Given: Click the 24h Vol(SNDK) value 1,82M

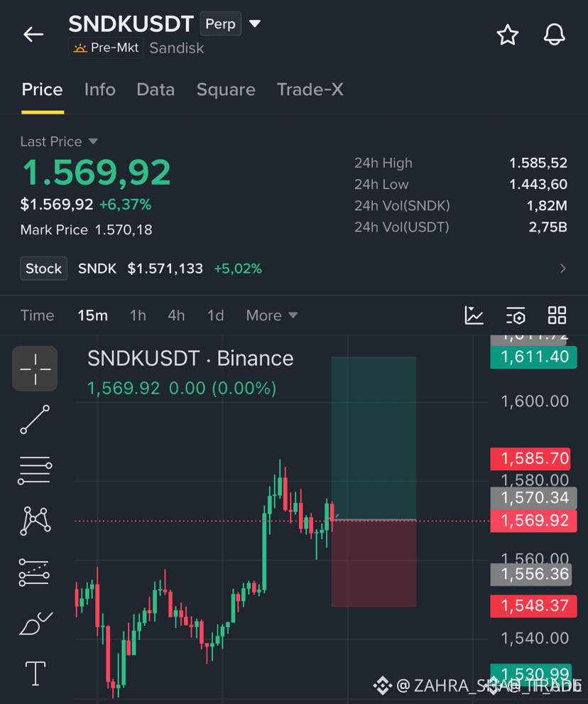Looking at the screenshot, I should pos(547,205).
